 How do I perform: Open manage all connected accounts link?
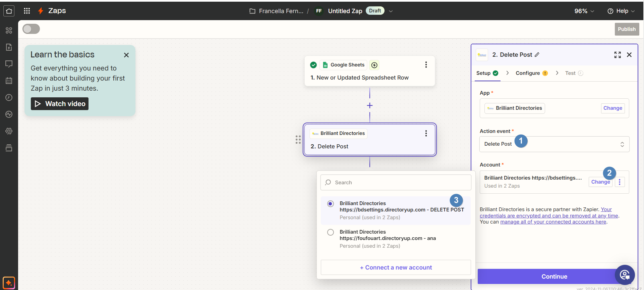[x=553, y=222]
